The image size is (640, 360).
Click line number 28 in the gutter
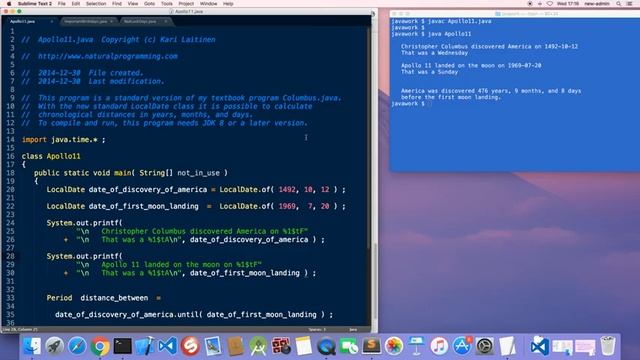coord(10,256)
